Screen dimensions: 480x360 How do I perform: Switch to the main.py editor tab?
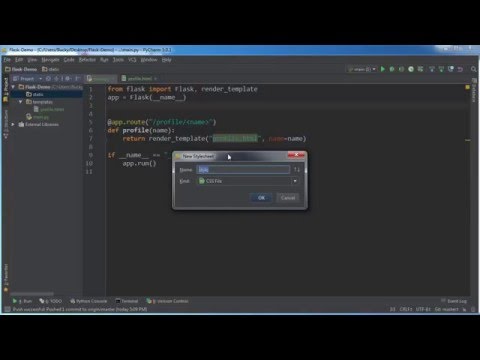[101, 79]
